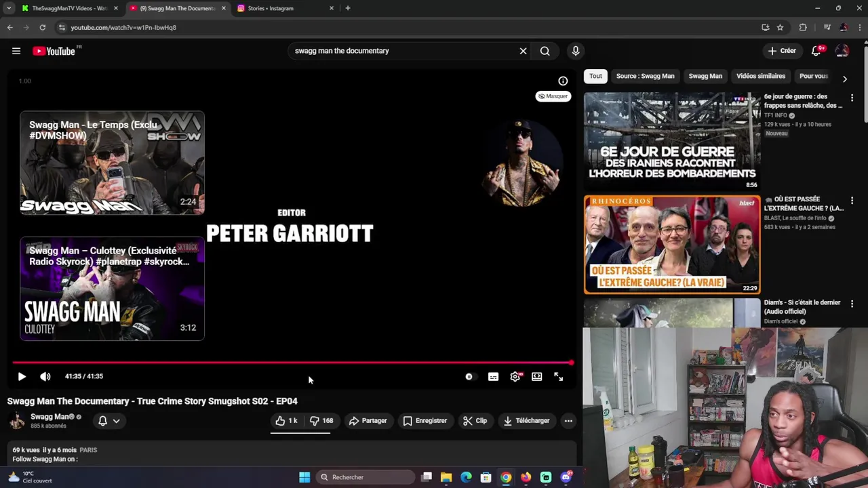Show more filter chips with the right arrow
Viewport: 868px width, 488px height.
pos(844,79)
